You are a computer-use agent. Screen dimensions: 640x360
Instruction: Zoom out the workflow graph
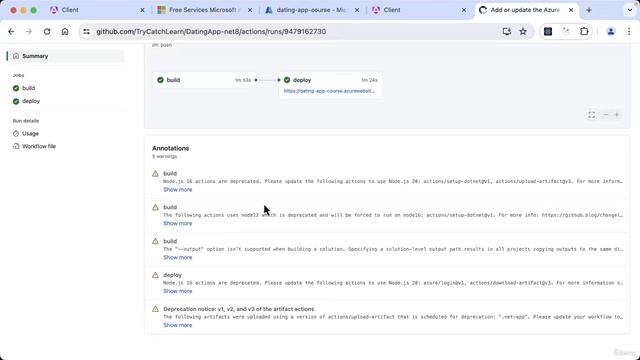606,115
